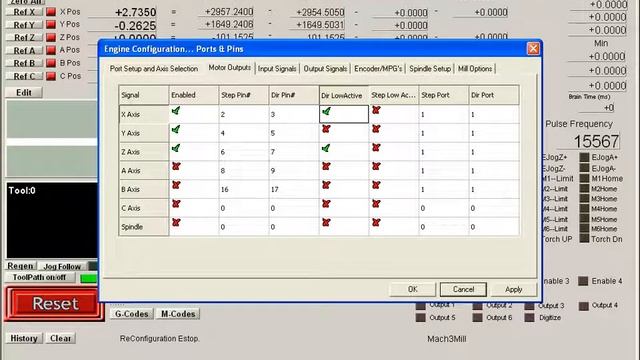Click red LED next to Ref B

tap(51, 63)
